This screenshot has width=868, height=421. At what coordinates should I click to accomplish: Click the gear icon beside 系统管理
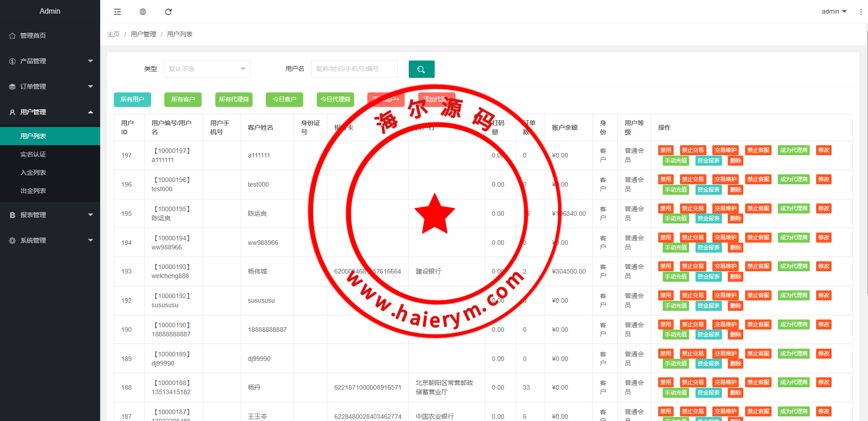tap(12, 240)
